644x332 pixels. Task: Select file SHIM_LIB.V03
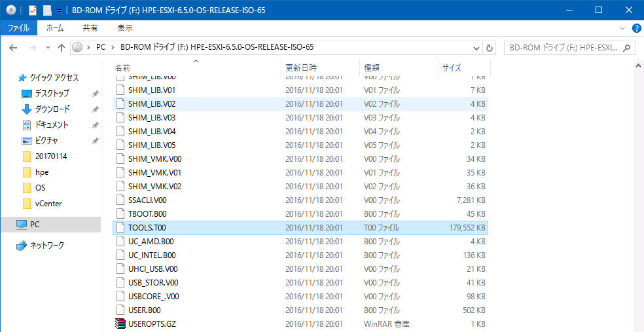(300, 117)
